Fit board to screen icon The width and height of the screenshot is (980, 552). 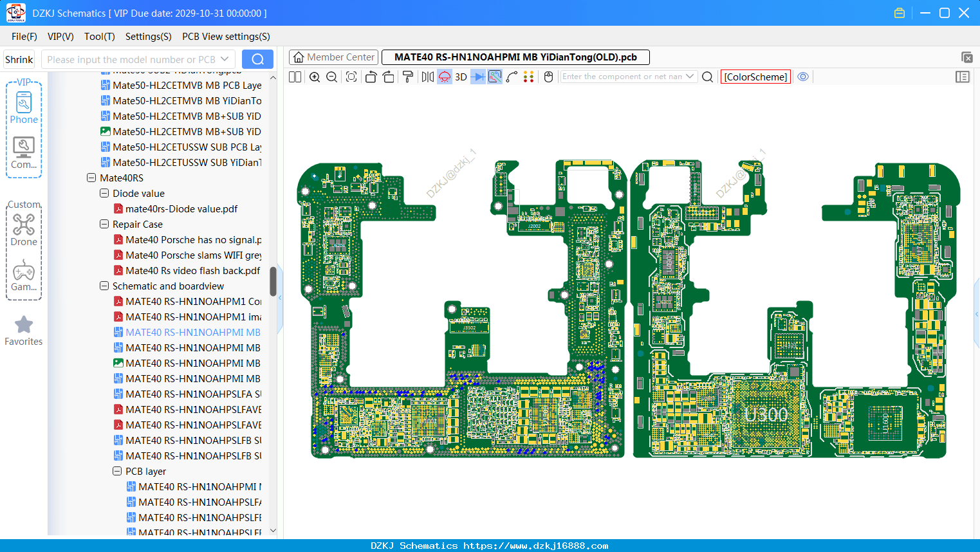pyautogui.click(x=351, y=77)
